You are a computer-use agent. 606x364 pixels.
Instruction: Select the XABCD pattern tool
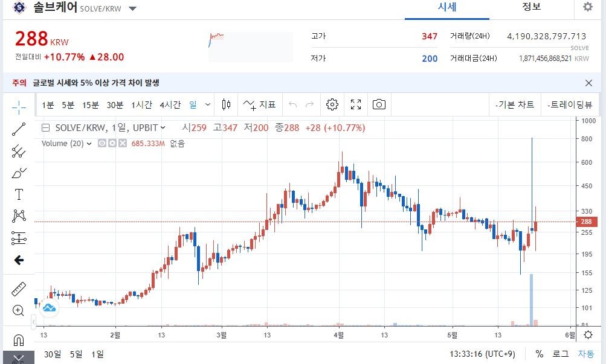(x=19, y=216)
